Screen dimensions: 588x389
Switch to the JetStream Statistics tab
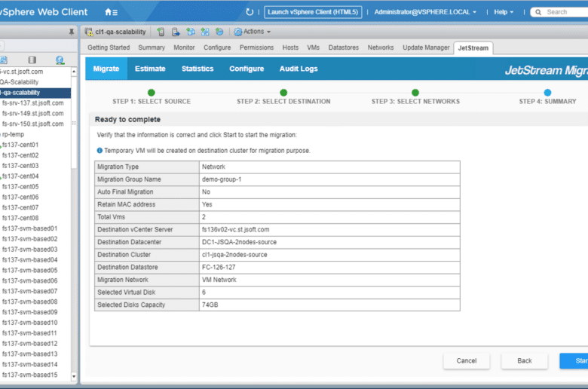(198, 69)
